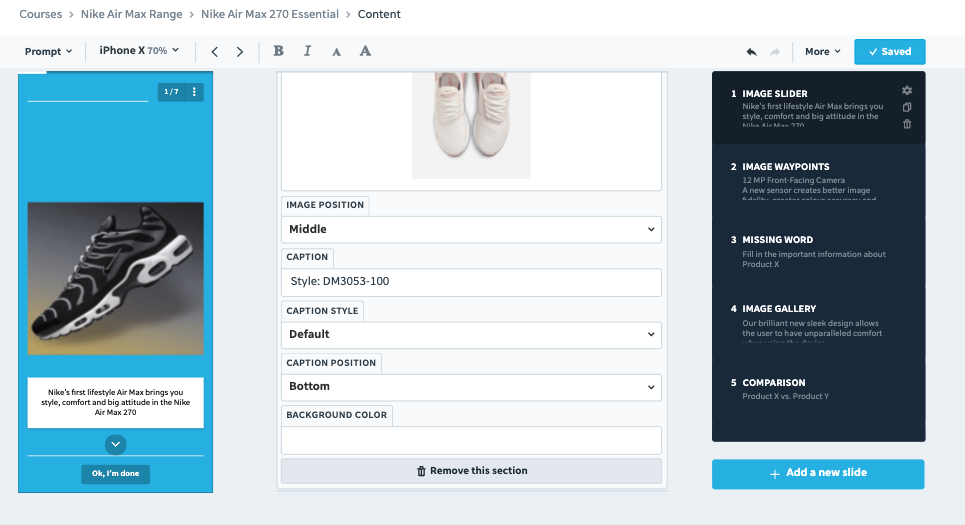The width and height of the screenshot is (965, 525).
Task: Toggle bold text formatting
Action: click(x=278, y=51)
